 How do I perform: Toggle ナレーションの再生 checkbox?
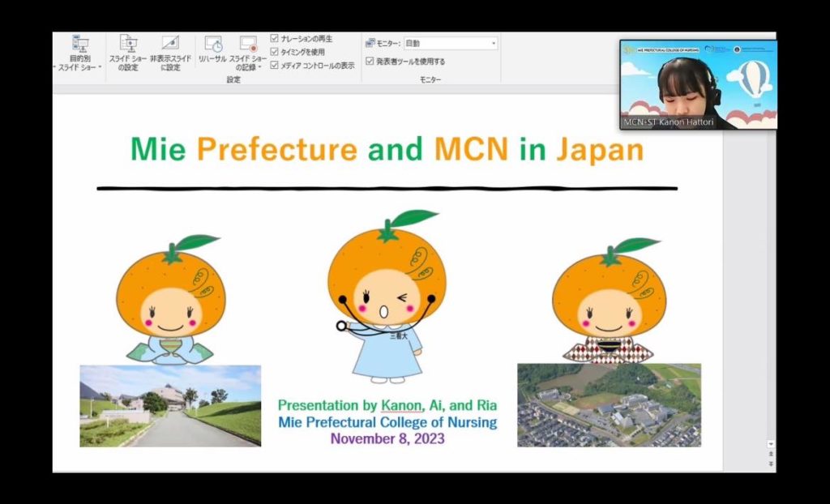tap(274, 39)
